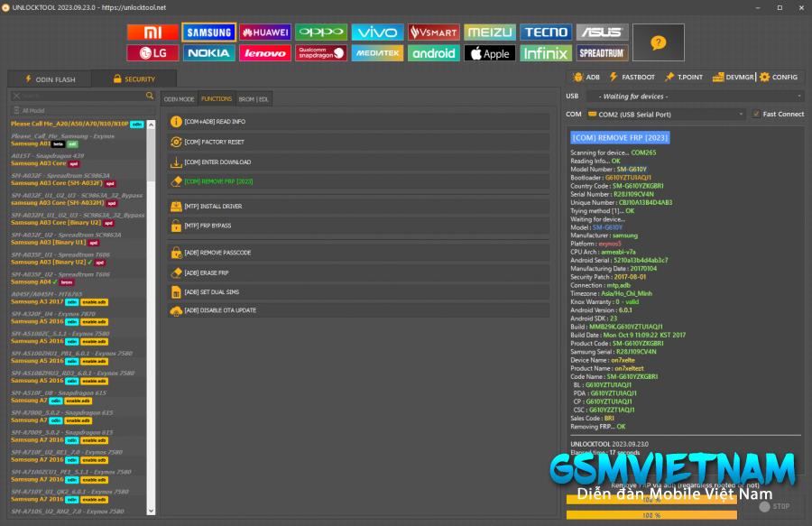Run [ADB] SET DUAL SIMS
Viewport: 812px width, 526px height.
(358, 292)
